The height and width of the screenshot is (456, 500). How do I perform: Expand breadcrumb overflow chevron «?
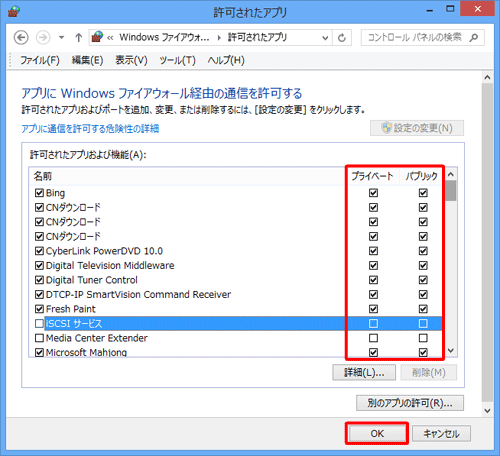(110, 38)
